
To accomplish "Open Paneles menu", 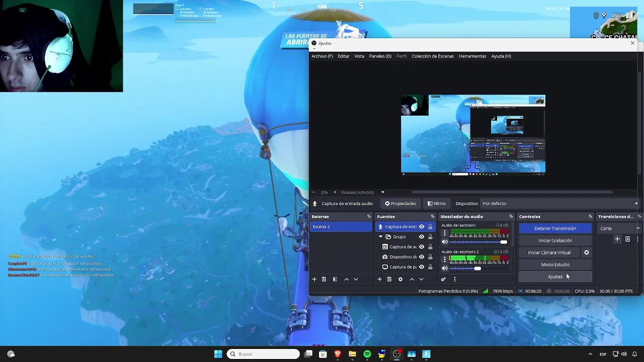I will pos(380,56).
